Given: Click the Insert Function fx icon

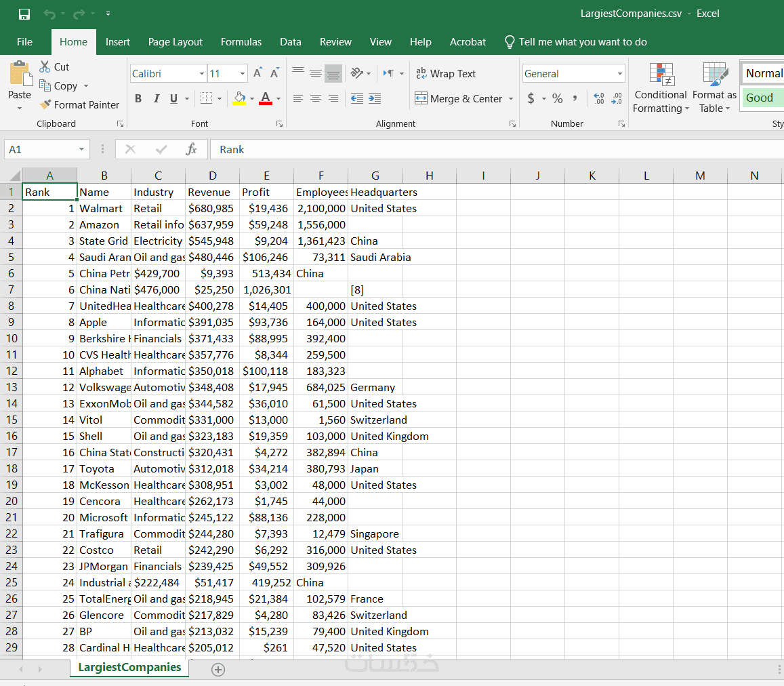Looking at the screenshot, I should coord(192,149).
